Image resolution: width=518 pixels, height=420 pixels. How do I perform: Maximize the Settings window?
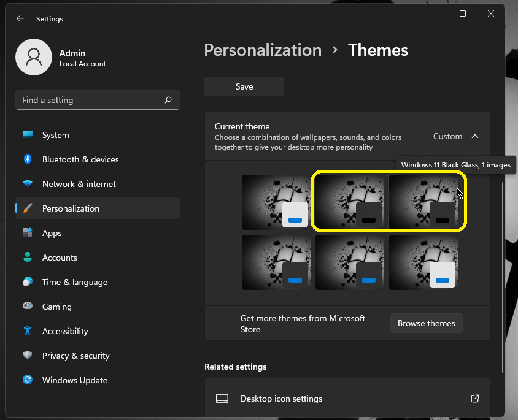(x=463, y=13)
